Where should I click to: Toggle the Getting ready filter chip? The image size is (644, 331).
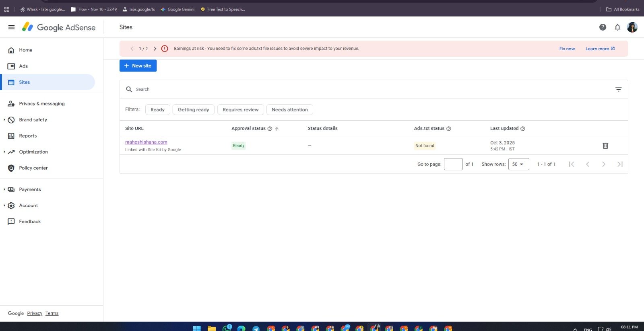click(193, 110)
